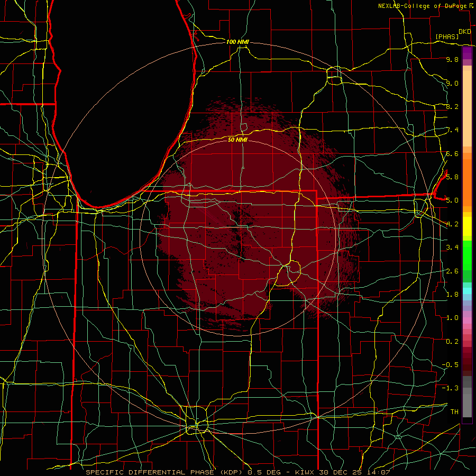Viewport: 476px width, 476px height.
Task: Pick the orange band on the color scale
Action: [467, 182]
